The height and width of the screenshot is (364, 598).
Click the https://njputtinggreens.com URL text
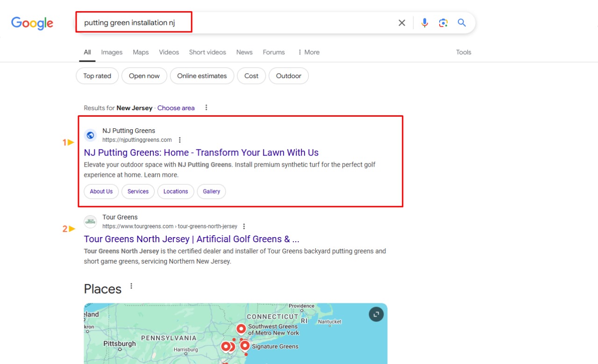pos(137,140)
